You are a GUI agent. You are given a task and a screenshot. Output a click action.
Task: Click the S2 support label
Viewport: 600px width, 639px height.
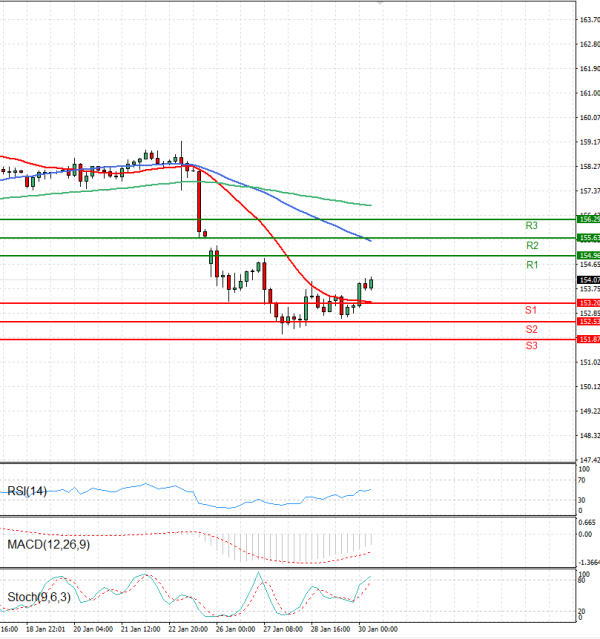(x=532, y=329)
